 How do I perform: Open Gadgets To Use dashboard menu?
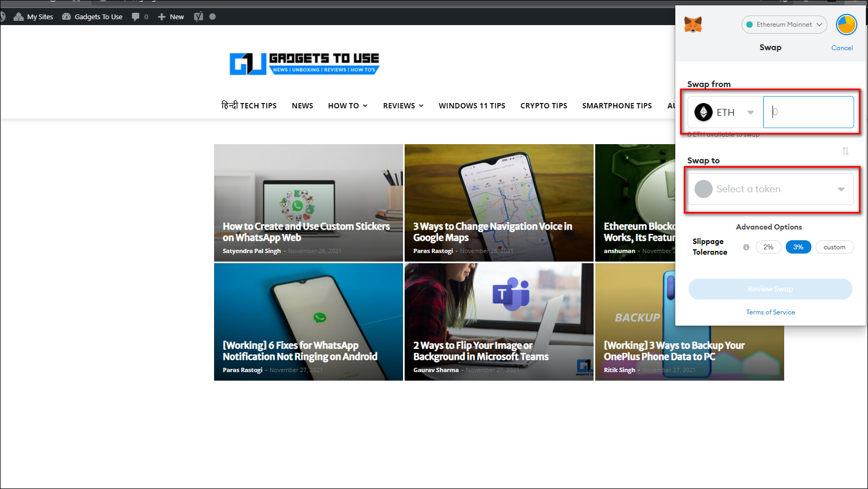pos(92,17)
